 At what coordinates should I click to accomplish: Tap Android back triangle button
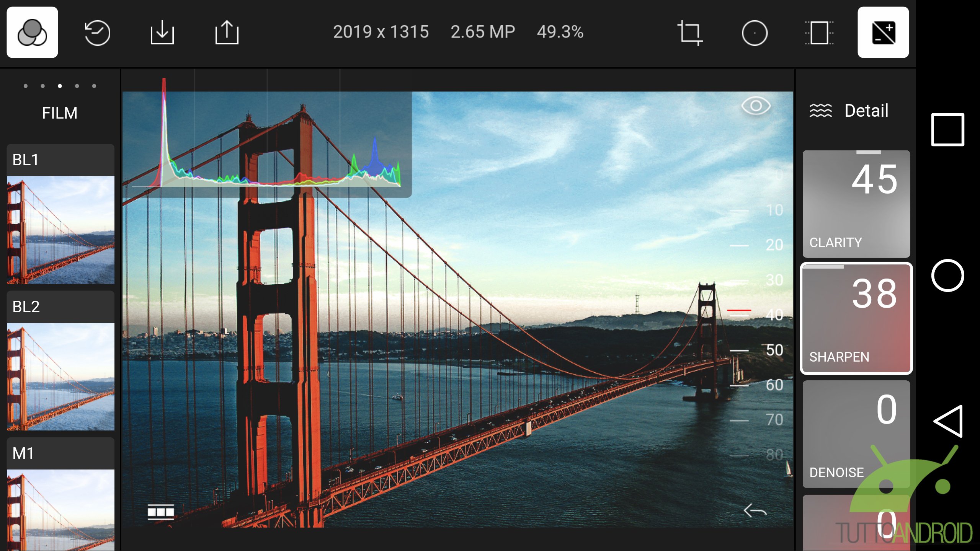tap(949, 421)
